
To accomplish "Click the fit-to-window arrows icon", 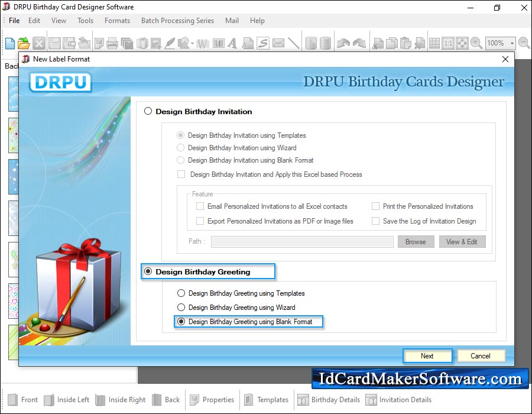I will tap(462, 43).
